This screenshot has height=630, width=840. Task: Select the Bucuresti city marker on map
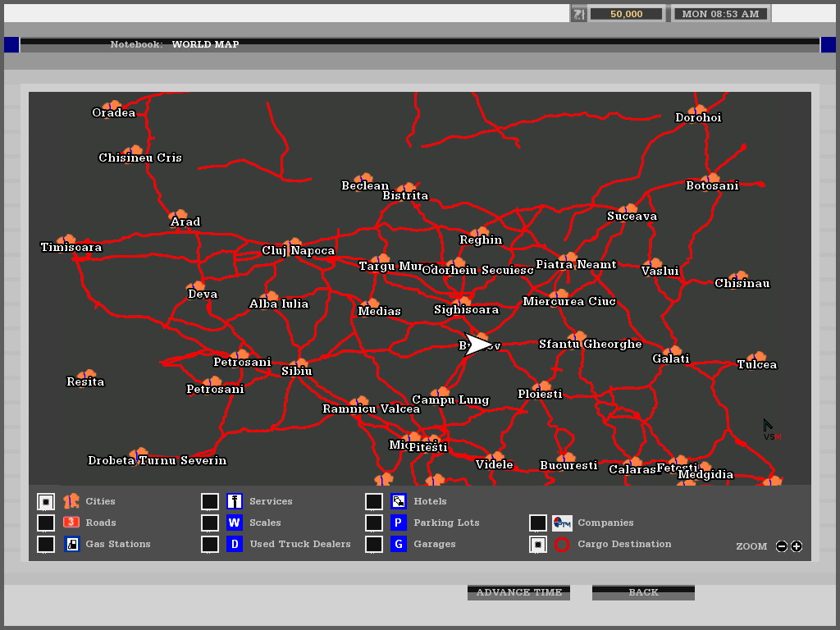coord(567,458)
